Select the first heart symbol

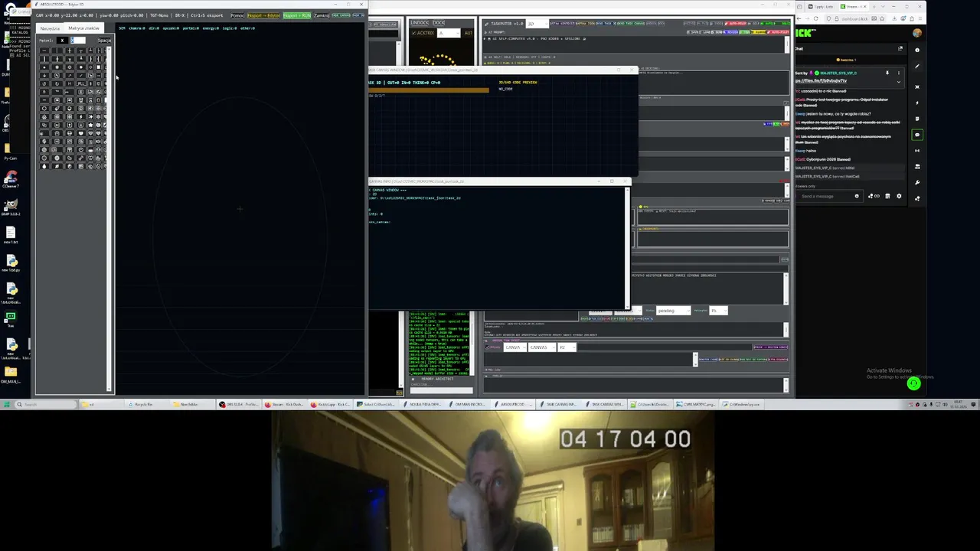click(x=80, y=133)
